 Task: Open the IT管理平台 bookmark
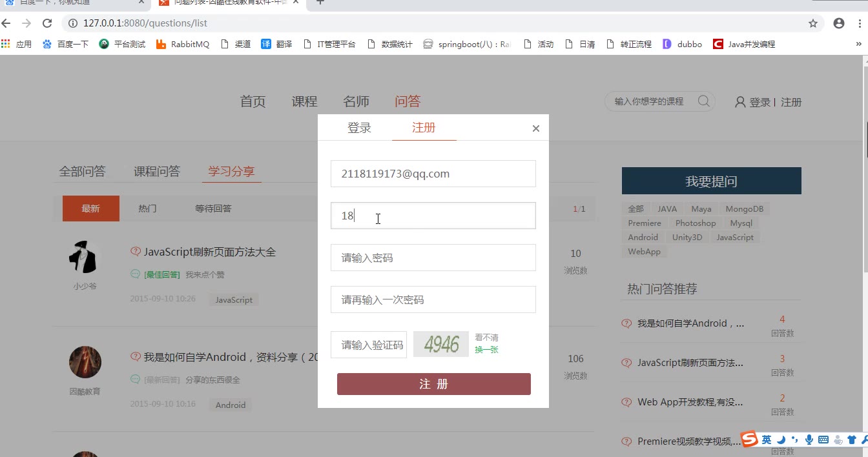click(329, 44)
